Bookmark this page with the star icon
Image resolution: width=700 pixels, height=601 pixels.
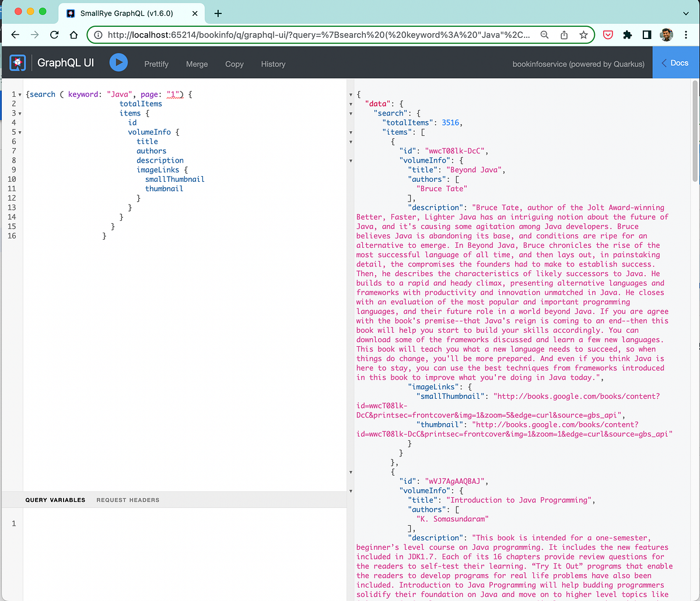[583, 35]
